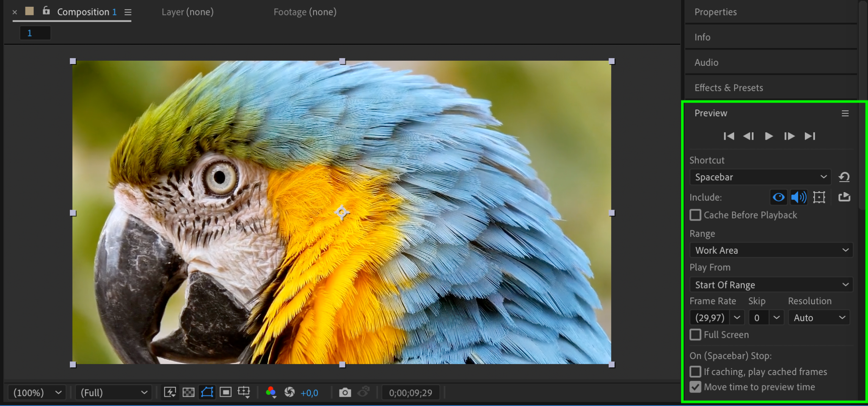This screenshot has width=868, height=406.
Task: Click the Reset Exposure icon
Action: pyautogui.click(x=289, y=392)
